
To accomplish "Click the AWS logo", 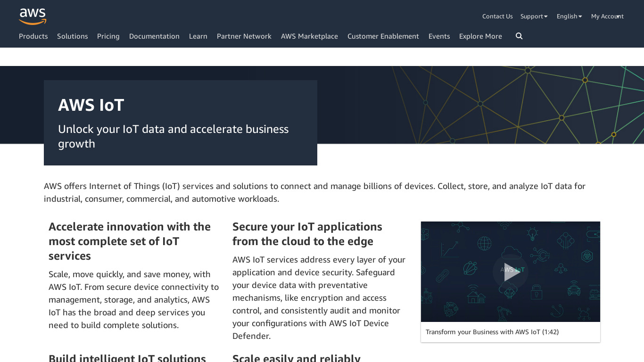I will coord(33,16).
